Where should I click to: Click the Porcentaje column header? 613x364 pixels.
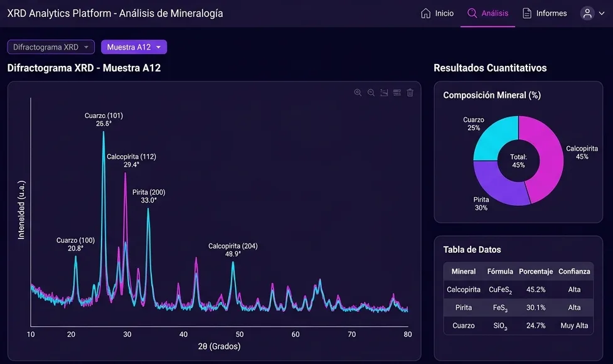tap(536, 271)
